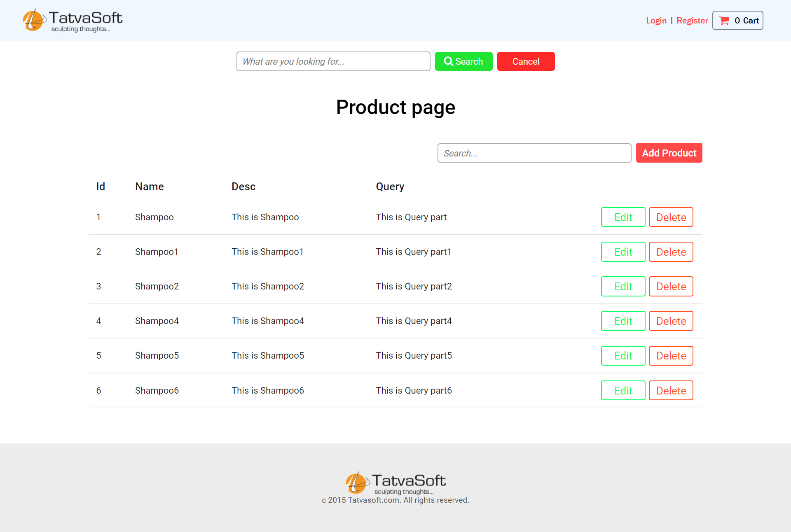
Task: Click the 'What are you looking for' search field
Action: pyautogui.click(x=333, y=61)
